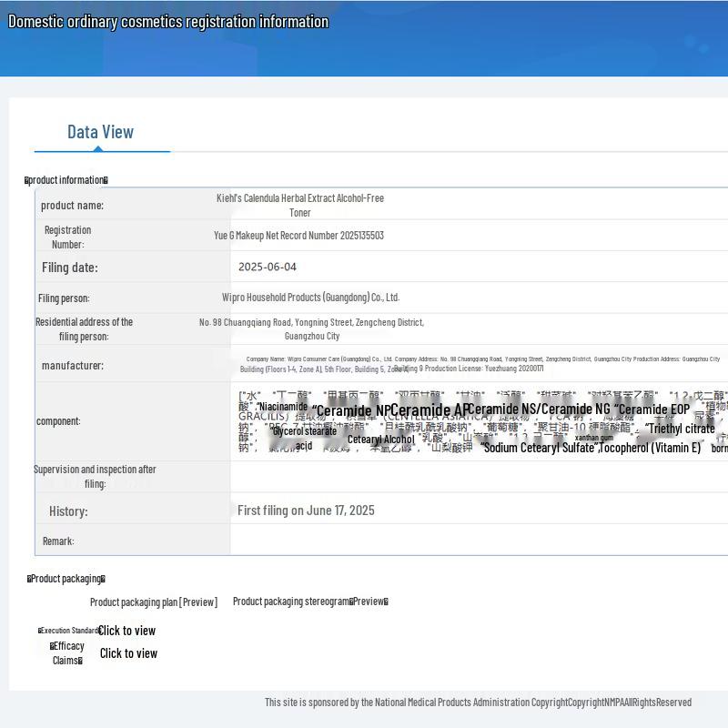Select the 'History:' label

coord(68,511)
